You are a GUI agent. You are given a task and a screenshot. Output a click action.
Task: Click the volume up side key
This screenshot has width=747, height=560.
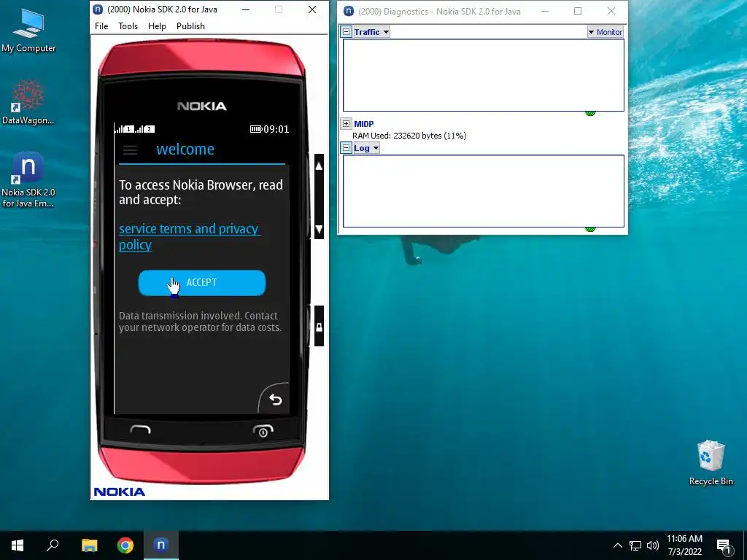[x=320, y=166]
